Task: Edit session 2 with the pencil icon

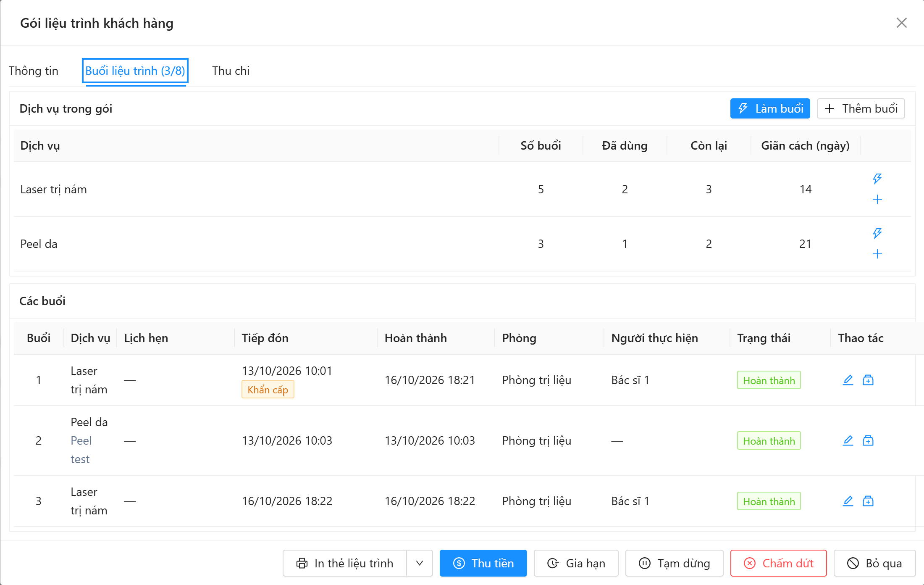Action: (848, 440)
